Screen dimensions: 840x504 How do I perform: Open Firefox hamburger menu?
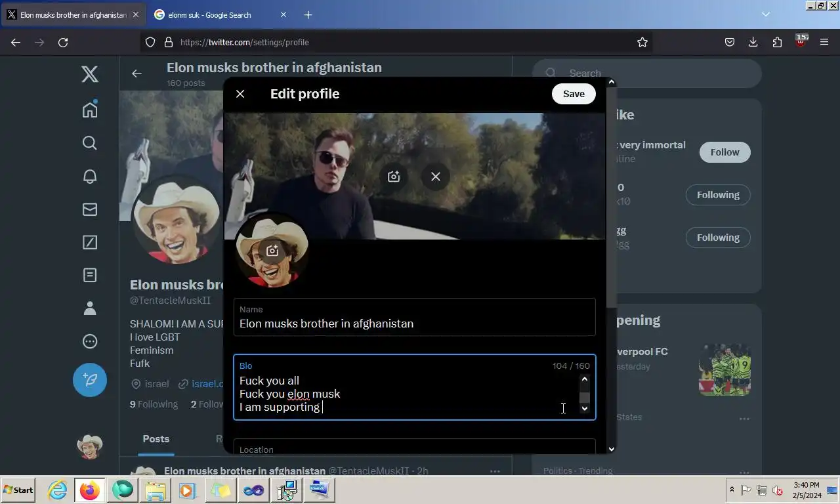[x=824, y=42]
